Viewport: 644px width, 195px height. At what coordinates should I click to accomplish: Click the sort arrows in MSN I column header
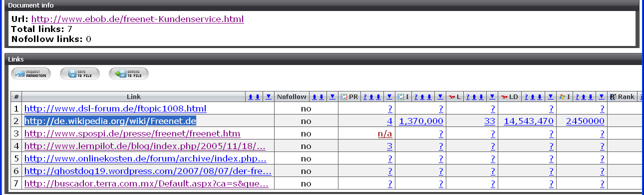point(588,96)
